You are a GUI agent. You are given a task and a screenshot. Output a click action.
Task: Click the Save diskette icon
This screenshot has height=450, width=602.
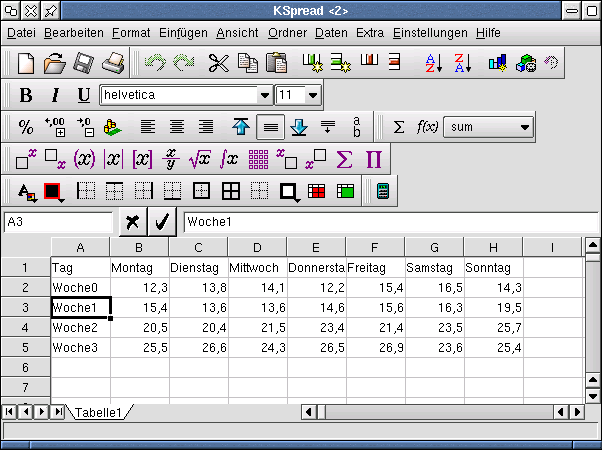pos(84,64)
